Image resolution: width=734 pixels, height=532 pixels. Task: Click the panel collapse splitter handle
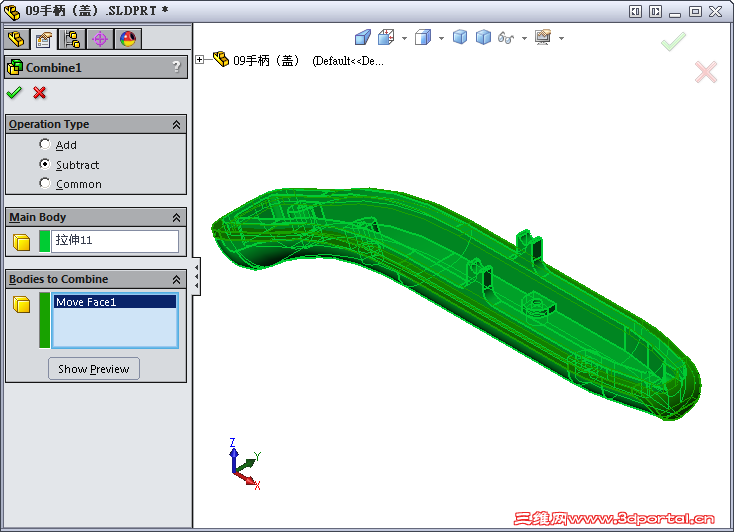tap(197, 276)
